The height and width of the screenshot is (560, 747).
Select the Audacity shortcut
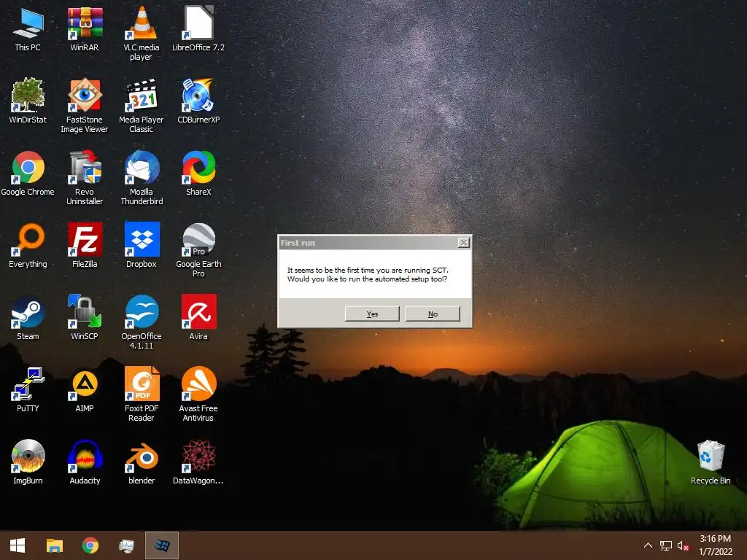(x=85, y=463)
